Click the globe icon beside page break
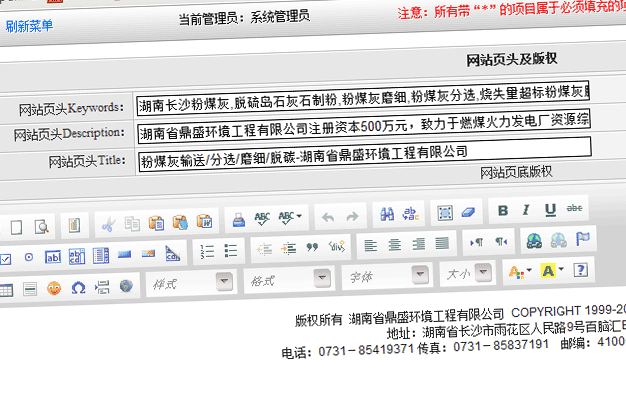 126,285
